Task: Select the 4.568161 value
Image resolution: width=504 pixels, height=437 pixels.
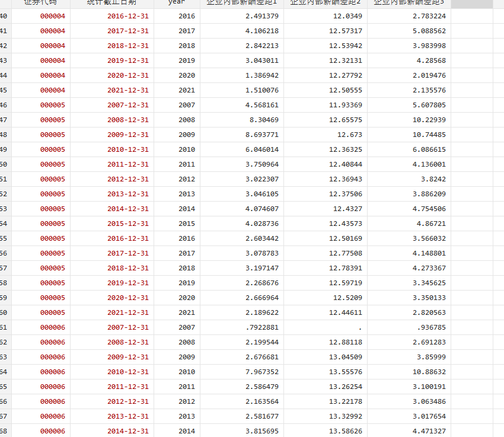Action: coord(242,105)
